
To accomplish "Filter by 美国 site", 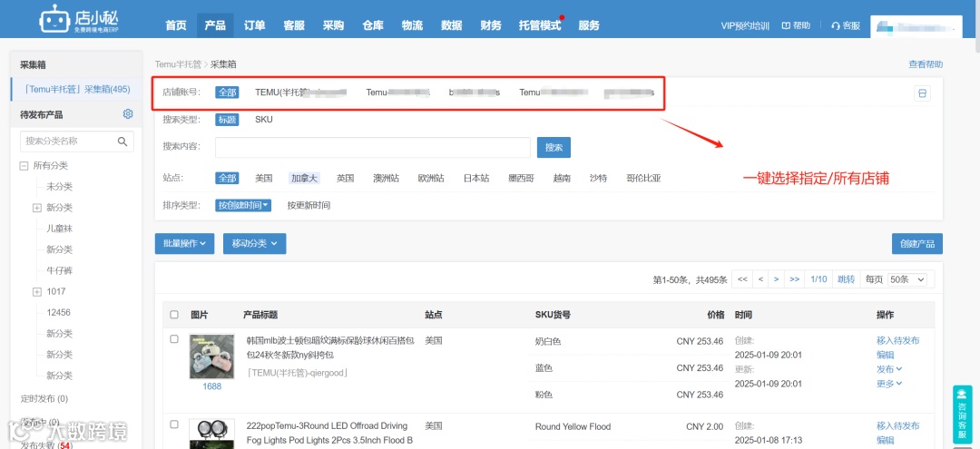I will (x=264, y=178).
